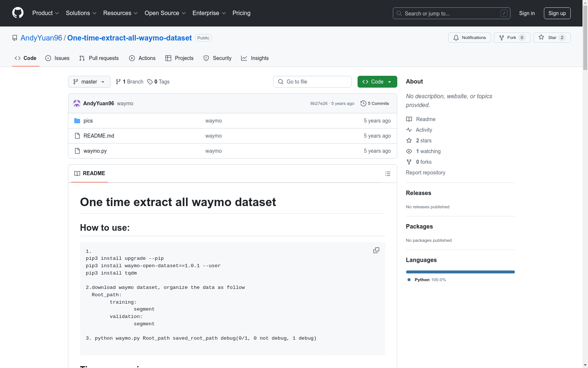Open the Security tab
Image resolution: width=588 pixels, height=368 pixels.
click(x=218, y=58)
